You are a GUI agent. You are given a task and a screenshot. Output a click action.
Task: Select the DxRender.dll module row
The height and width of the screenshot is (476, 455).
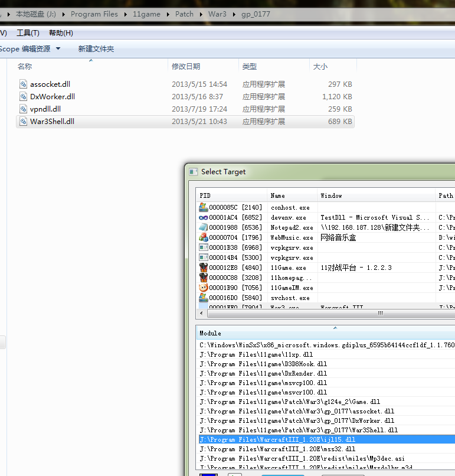pyautogui.click(x=327, y=373)
